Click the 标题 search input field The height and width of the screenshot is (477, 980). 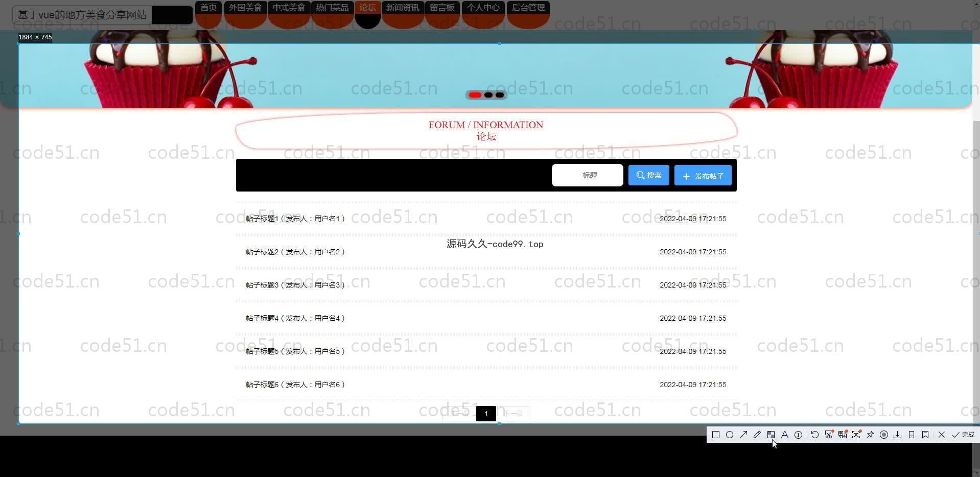point(588,175)
